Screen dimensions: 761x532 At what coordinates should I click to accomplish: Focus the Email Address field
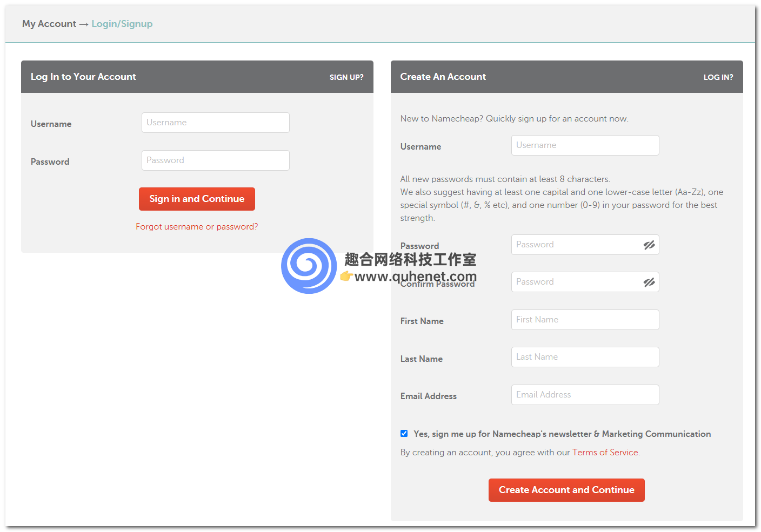pos(585,395)
